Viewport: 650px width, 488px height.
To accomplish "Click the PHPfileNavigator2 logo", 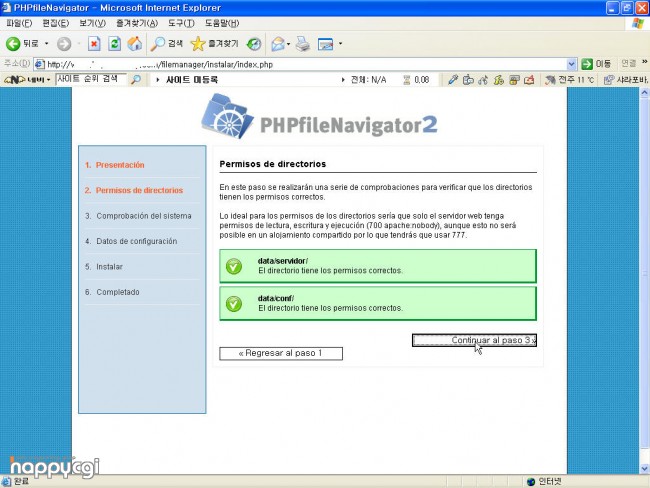I will tap(319, 117).
